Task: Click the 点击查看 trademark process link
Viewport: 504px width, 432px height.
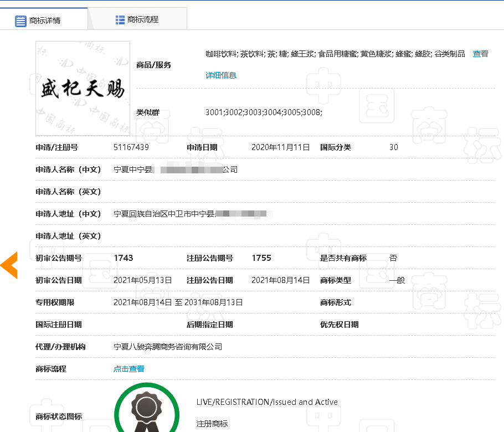Action: 129,369
